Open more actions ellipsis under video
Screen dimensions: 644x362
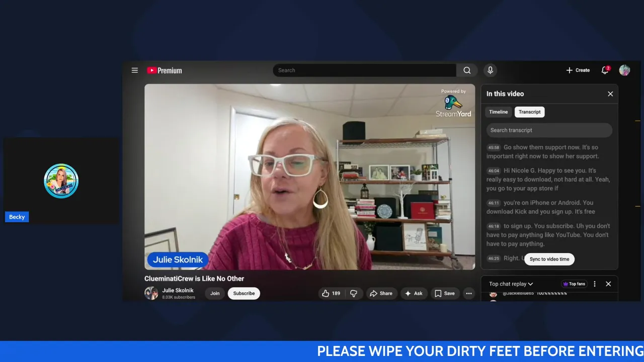click(x=469, y=294)
